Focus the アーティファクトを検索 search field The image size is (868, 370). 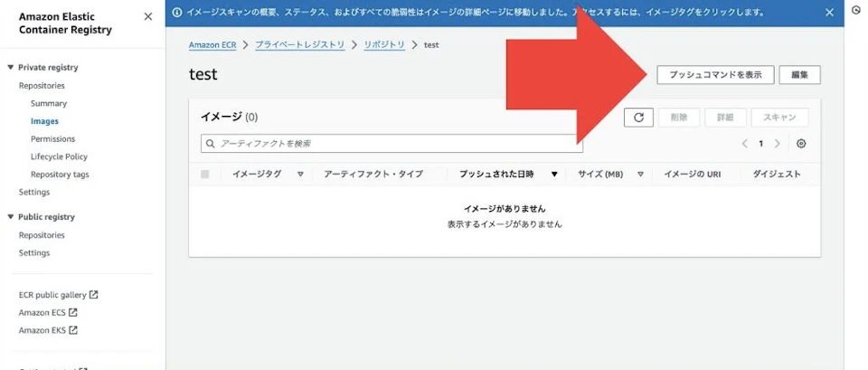[392, 144]
